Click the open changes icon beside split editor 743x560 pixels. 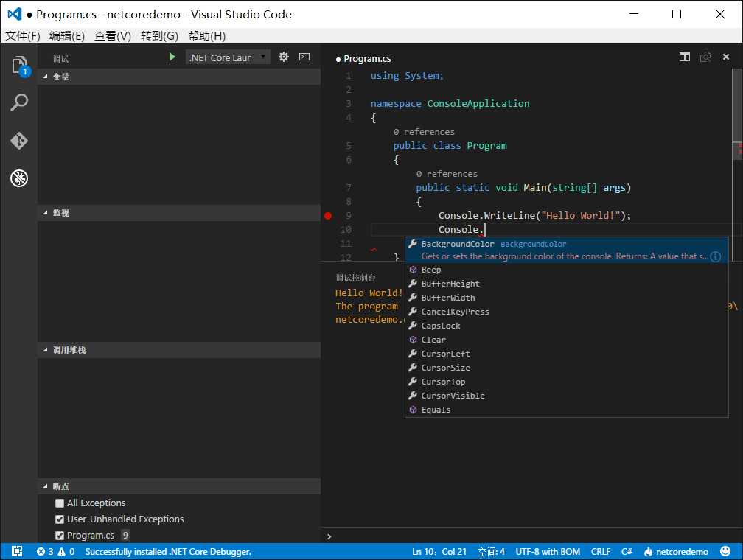[705, 57]
